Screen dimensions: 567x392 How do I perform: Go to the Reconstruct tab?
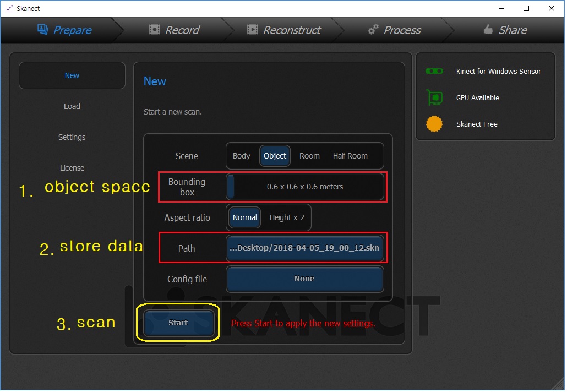(284, 30)
